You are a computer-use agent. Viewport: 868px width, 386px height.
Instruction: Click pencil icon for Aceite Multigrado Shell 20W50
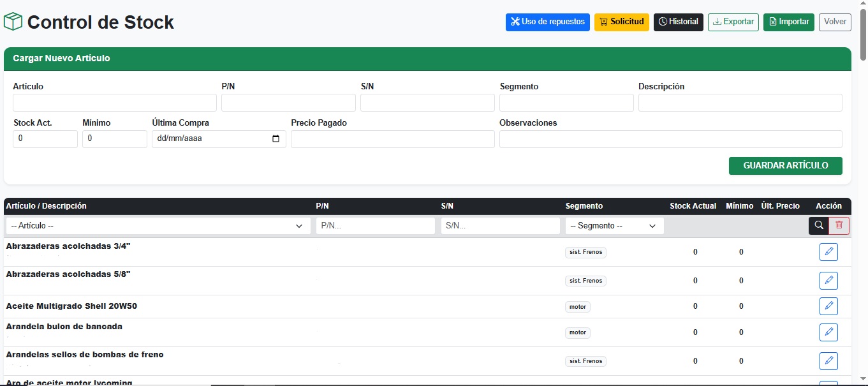point(828,306)
